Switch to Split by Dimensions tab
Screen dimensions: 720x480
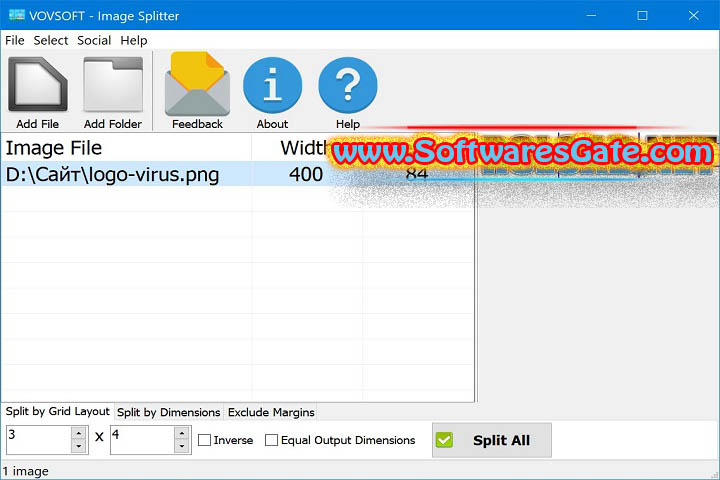pos(169,412)
